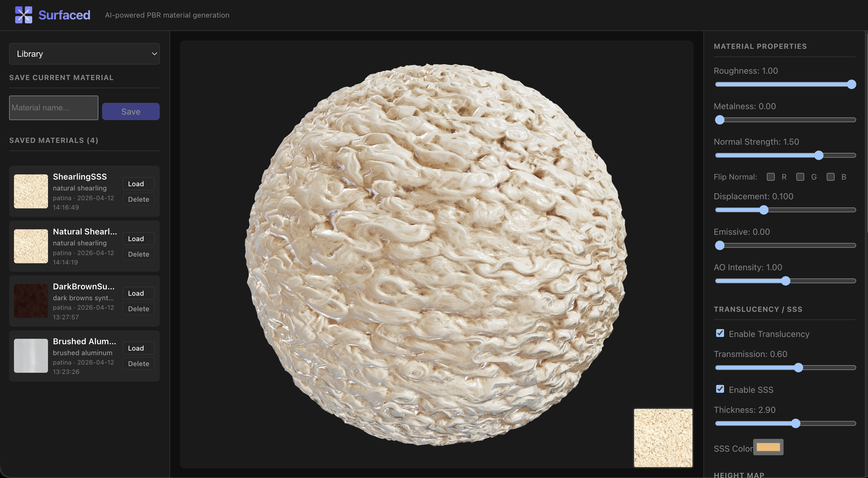
Task: Enable Flip Normal B checkbox
Action: coord(830,177)
